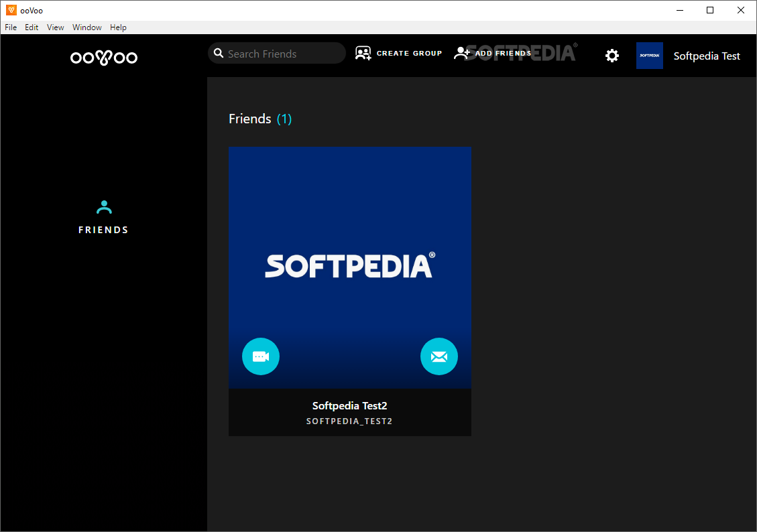Select the Friends person icon in sidebar
757x532 pixels.
(104, 207)
